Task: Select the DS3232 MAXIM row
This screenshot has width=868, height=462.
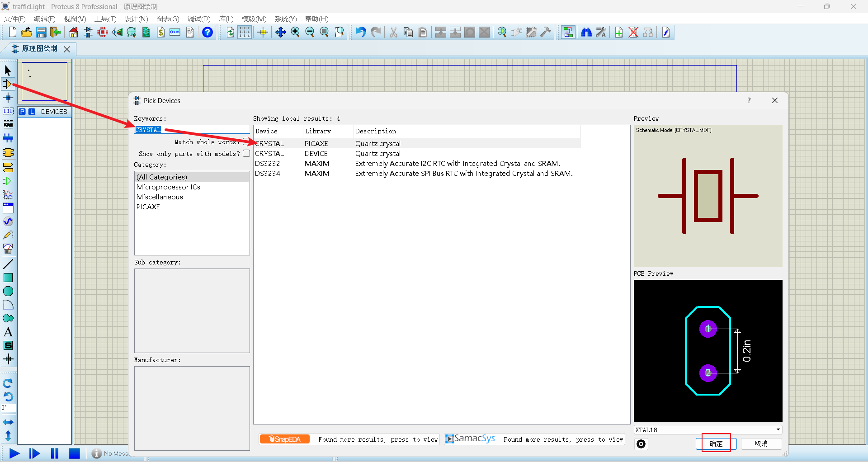Action: [417, 163]
